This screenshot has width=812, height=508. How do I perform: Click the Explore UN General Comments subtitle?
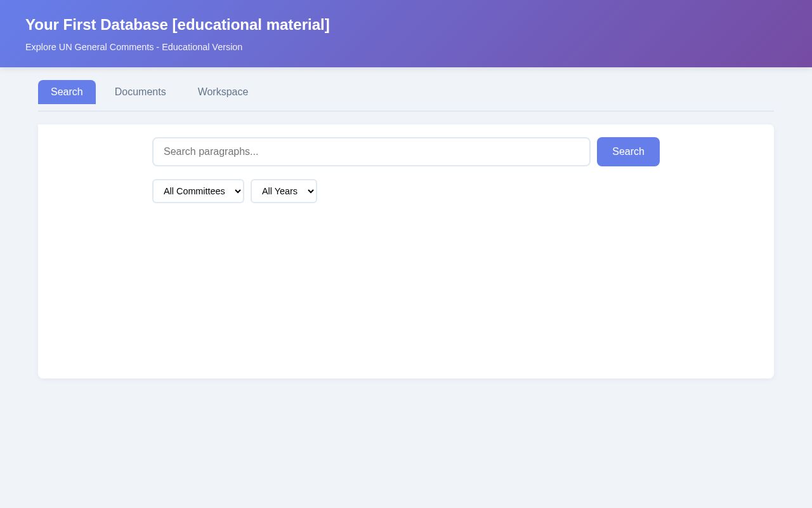click(134, 47)
